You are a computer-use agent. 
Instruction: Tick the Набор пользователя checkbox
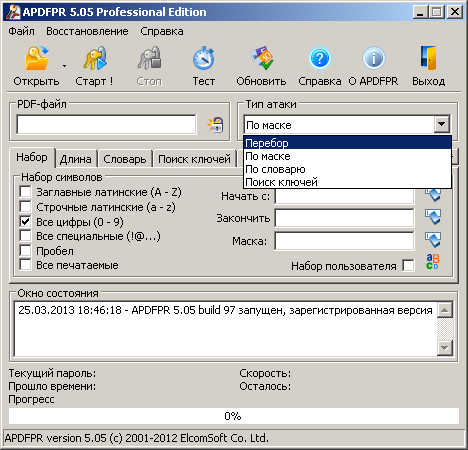(x=408, y=266)
